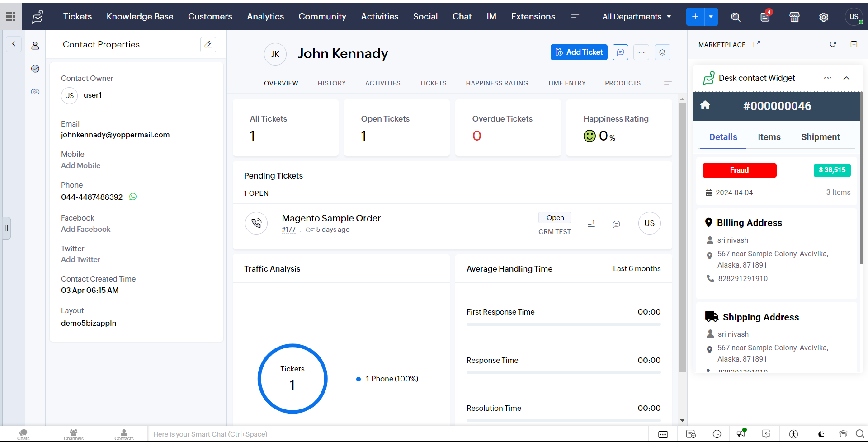Switch to the History tab
Viewport: 868px width, 442px height.
click(x=331, y=83)
